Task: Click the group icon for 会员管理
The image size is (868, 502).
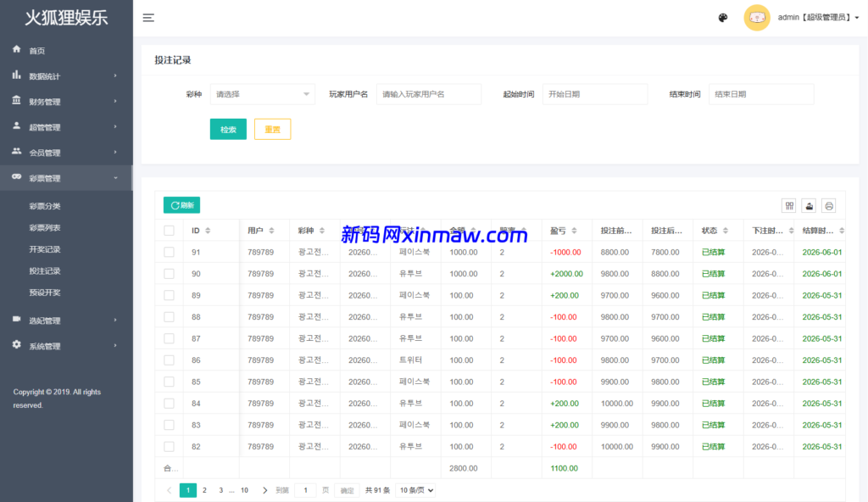Action: (17, 151)
